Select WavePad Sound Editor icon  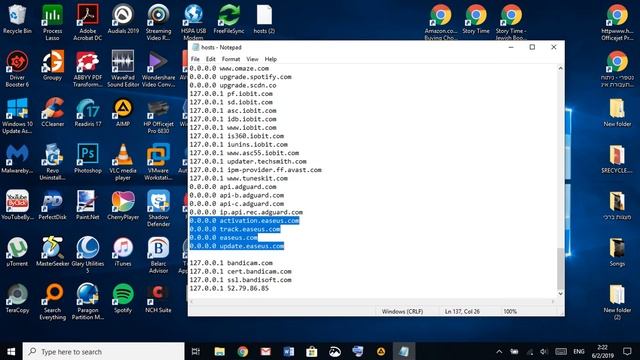123,69
